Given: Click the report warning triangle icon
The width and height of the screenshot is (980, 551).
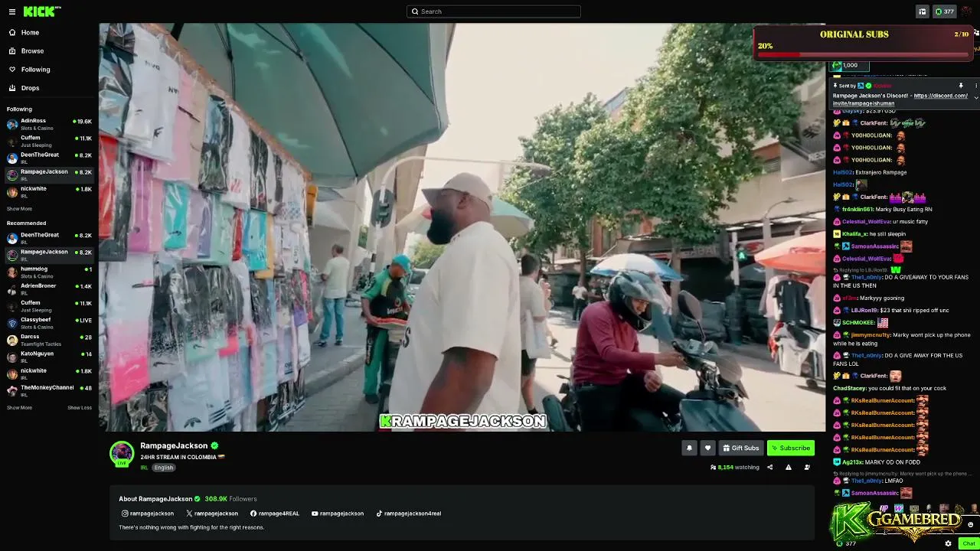Looking at the screenshot, I should 789,468.
